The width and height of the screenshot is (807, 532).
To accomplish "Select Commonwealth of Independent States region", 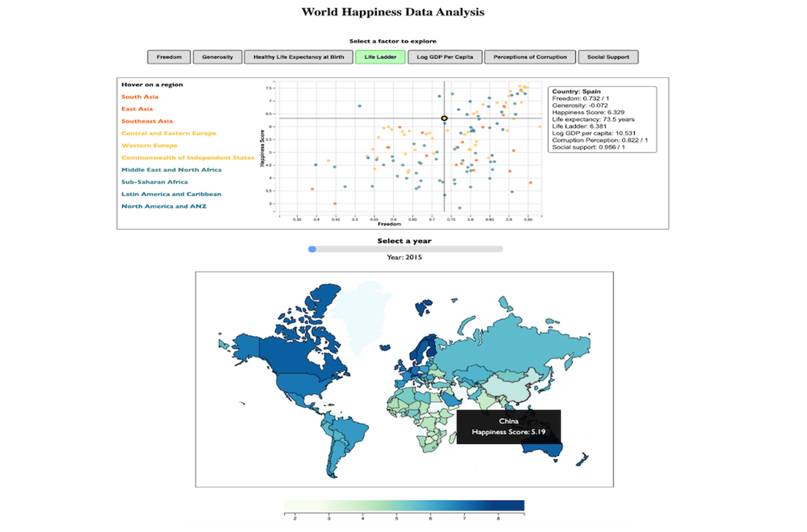I will point(188,158).
